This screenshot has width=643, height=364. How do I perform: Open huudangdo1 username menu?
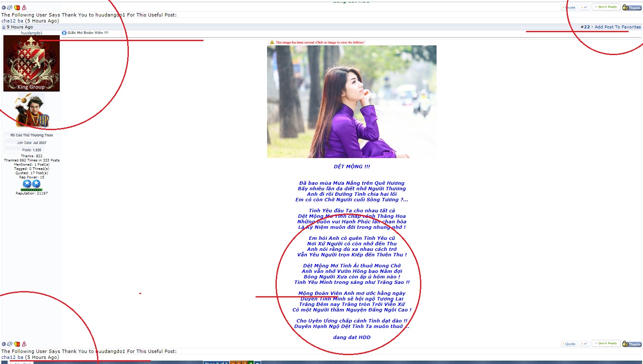click(31, 33)
